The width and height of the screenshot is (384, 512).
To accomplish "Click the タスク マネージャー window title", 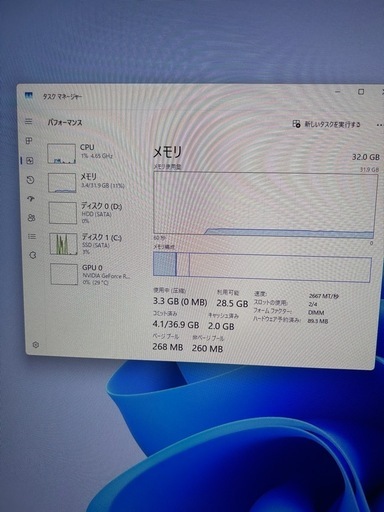I will pos(62,97).
